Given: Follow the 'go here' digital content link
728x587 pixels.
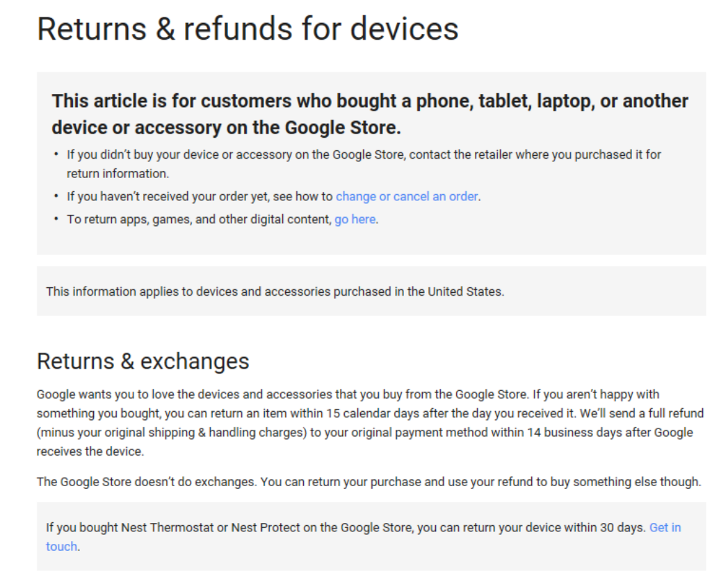Looking at the screenshot, I should 355,219.
